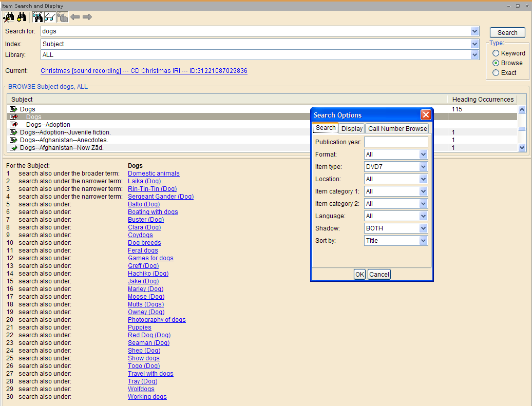Screen dimensions: 532x406
Task: Open the Shadow dropdown showing BOTH
Action: [423, 228]
